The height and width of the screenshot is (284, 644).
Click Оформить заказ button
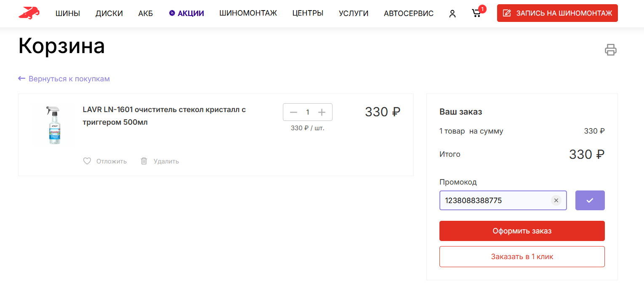click(522, 231)
